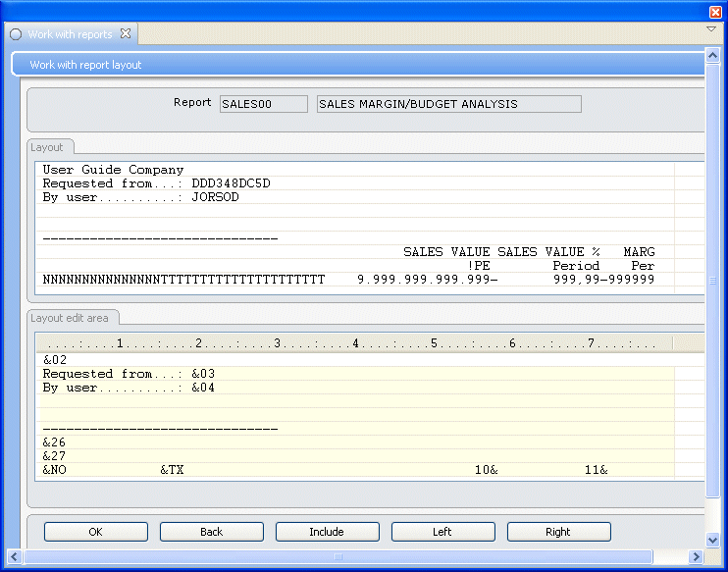728x572 pixels.
Task: Go back using the Back button
Action: point(212,532)
